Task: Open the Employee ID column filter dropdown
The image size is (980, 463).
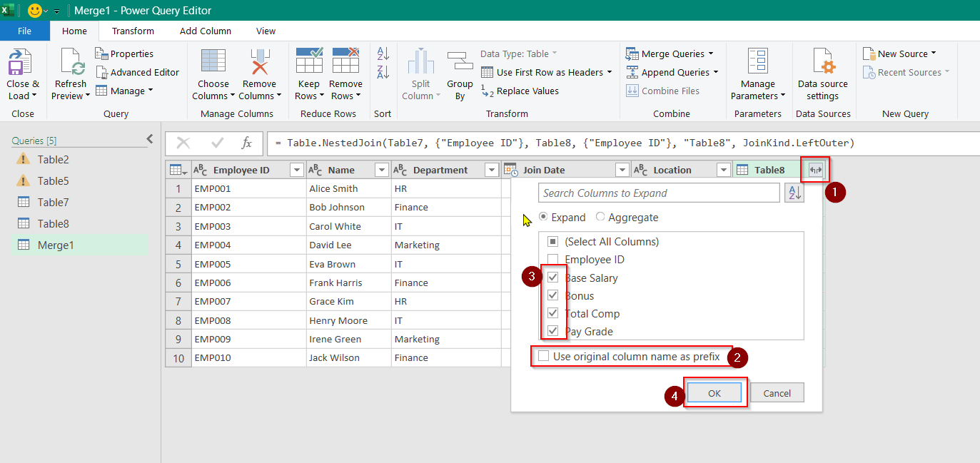Action: [297, 170]
